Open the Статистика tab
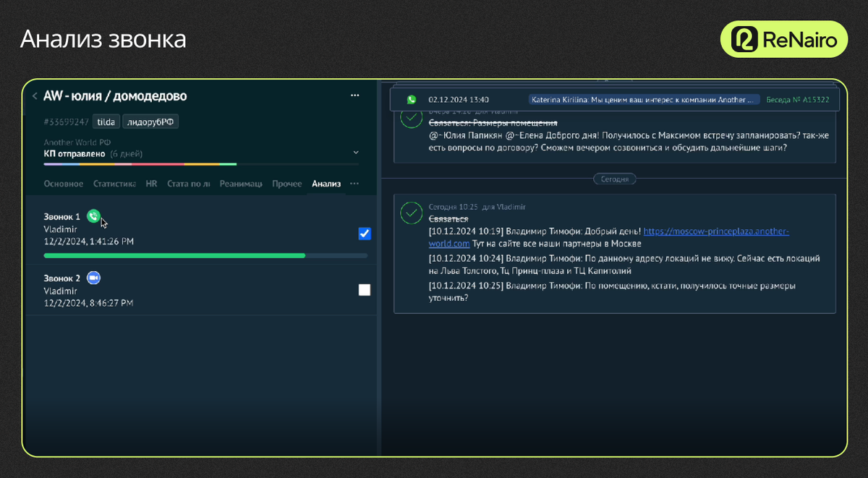Image resolution: width=868 pixels, height=478 pixels. (115, 184)
